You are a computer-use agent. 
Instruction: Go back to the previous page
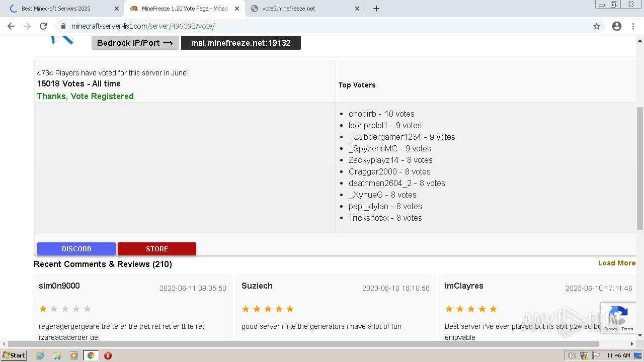coord(11,26)
